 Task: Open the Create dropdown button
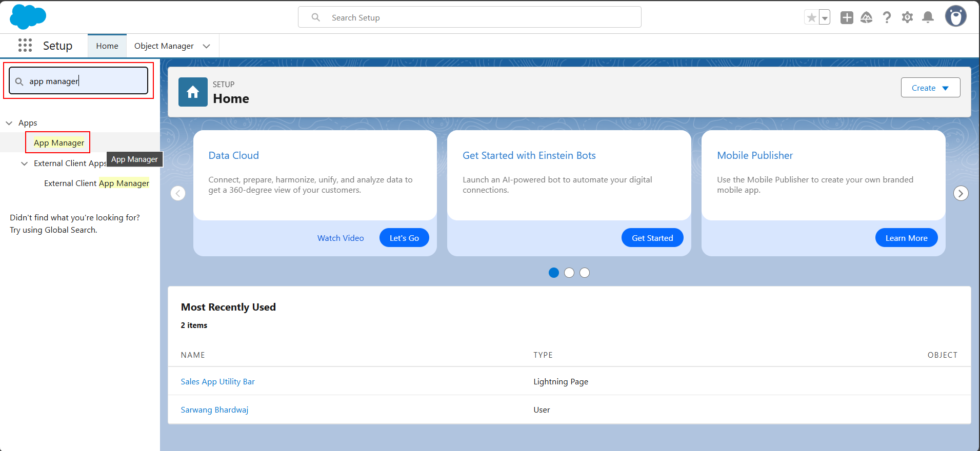(x=930, y=88)
